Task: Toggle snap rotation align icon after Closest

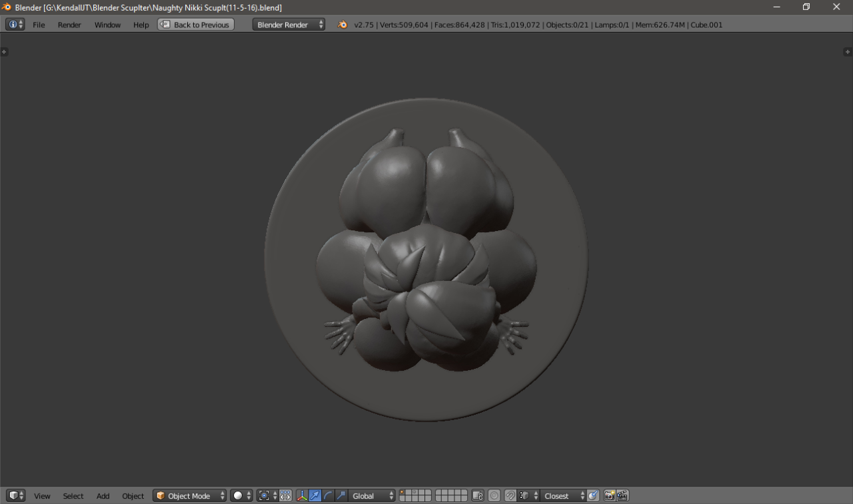Action: point(592,496)
